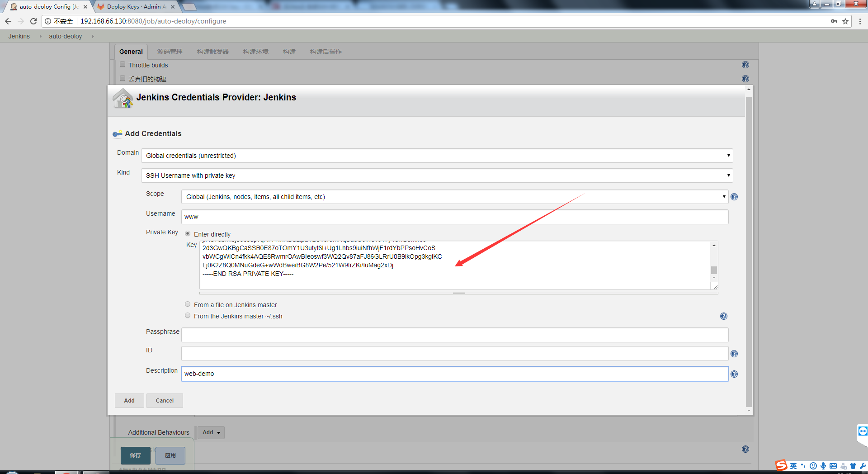Open Sogou skin shirt icon
The height and width of the screenshot is (474, 868).
pos(853,466)
